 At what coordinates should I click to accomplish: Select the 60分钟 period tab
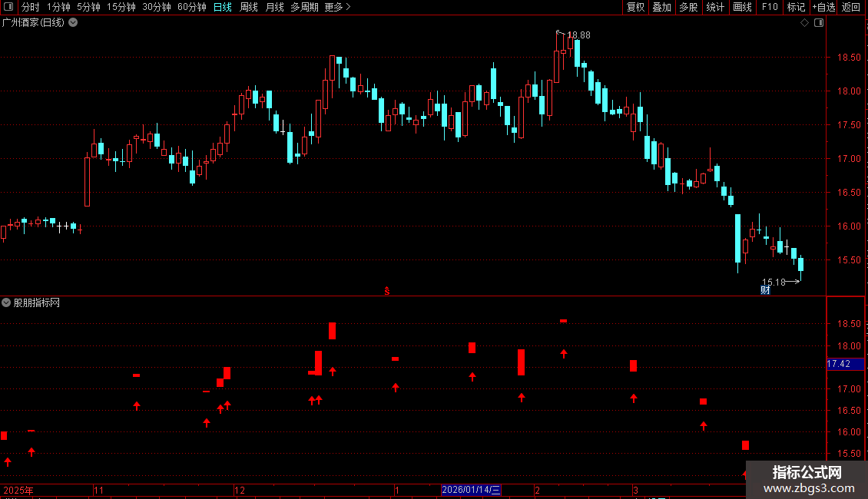click(192, 7)
